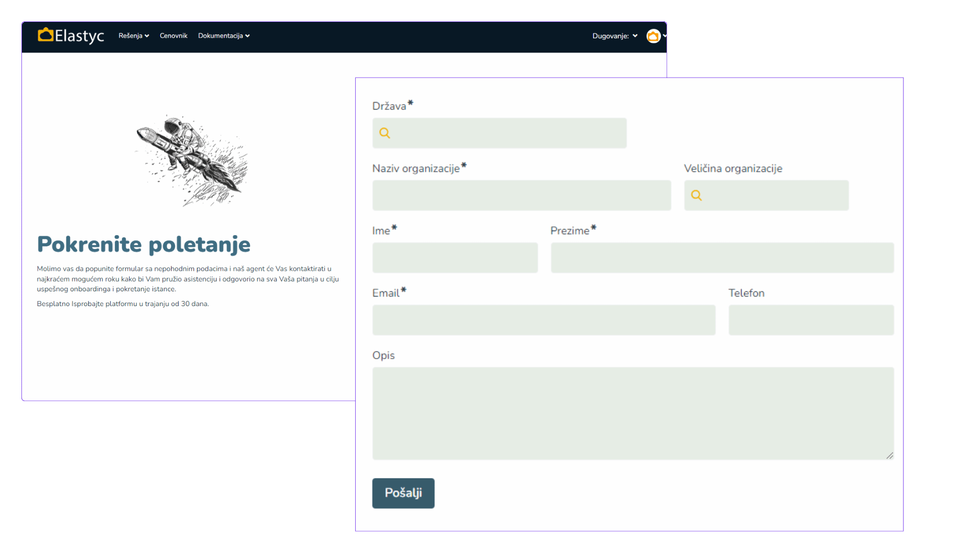Open the Veličina organizacije combo box

(x=766, y=195)
